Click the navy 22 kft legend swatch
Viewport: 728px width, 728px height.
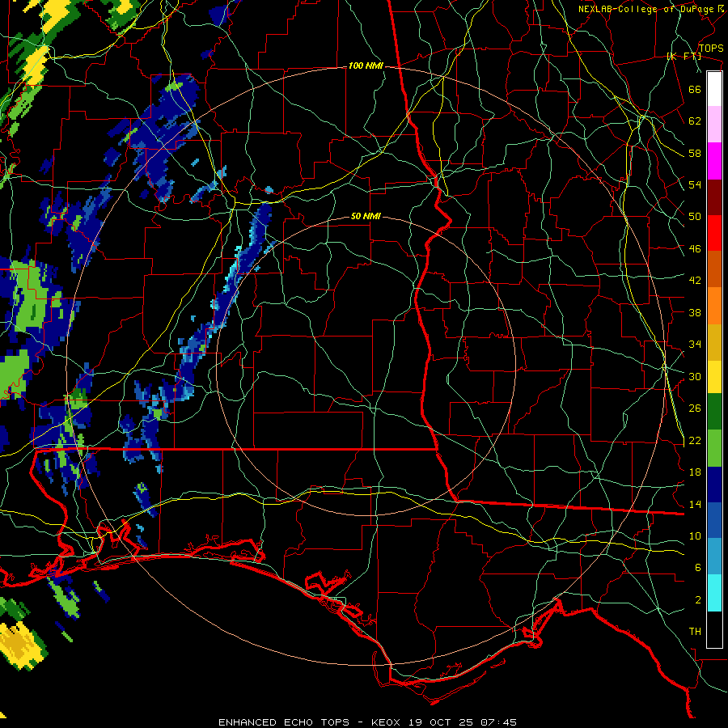coord(714,485)
